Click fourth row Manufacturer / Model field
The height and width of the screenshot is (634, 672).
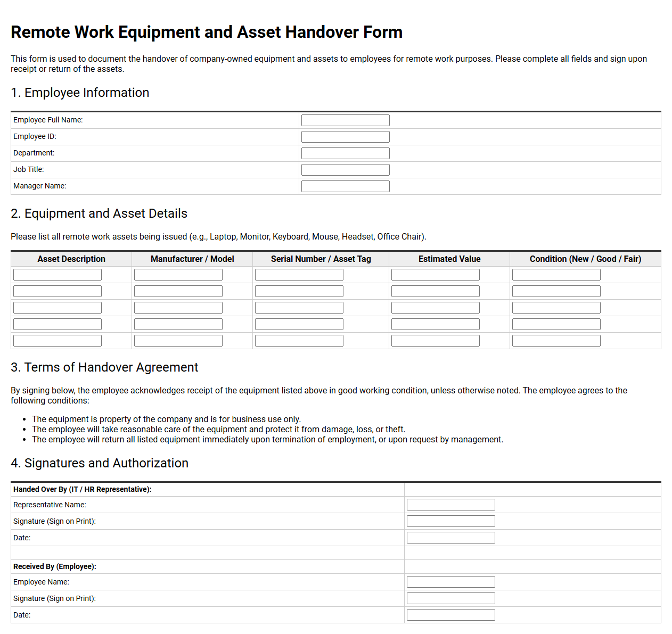click(178, 324)
